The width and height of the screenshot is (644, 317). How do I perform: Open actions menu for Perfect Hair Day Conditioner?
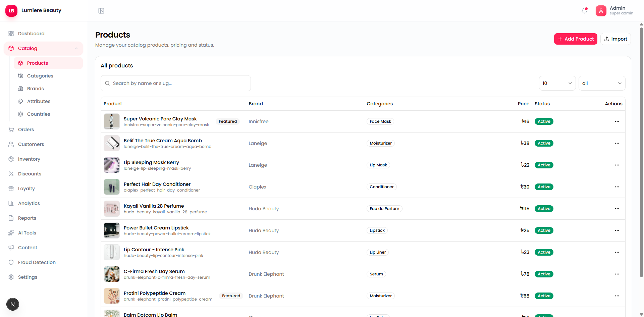[x=617, y=187]
